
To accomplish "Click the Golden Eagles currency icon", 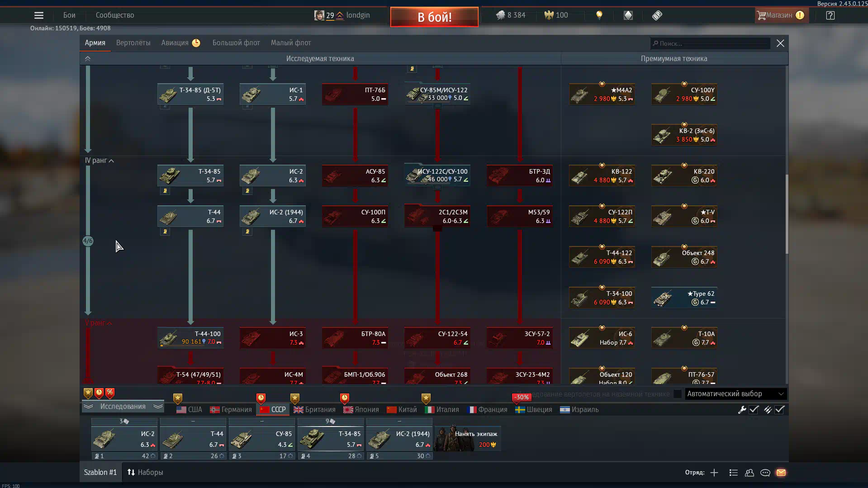I will click(549, 15).
